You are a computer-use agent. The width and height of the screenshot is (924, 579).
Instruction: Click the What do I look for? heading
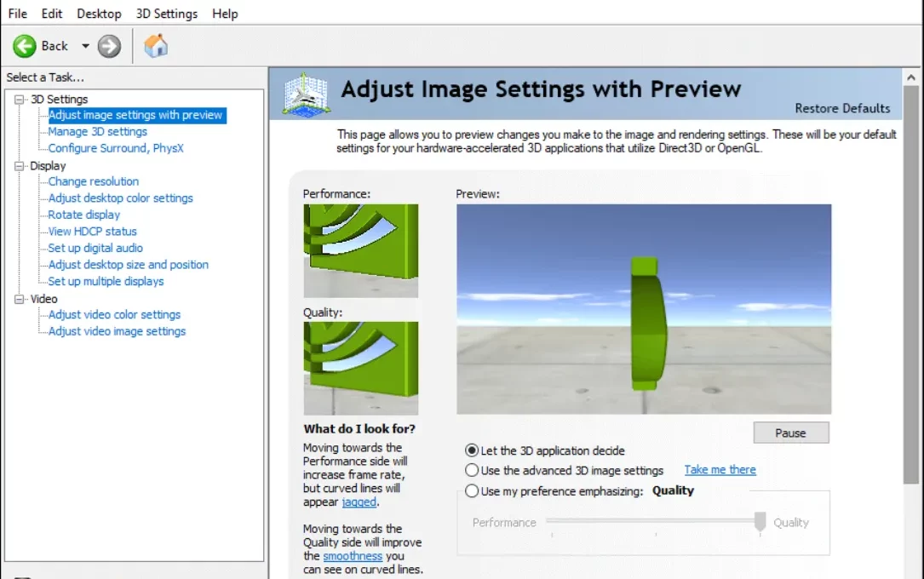pyautogui.click(x=359, y=429)
